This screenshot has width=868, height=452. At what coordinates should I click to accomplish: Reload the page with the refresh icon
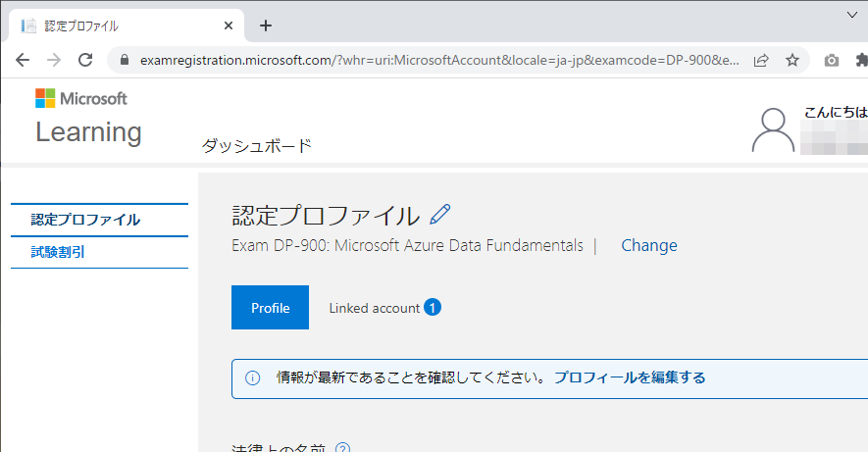(85, 60)
